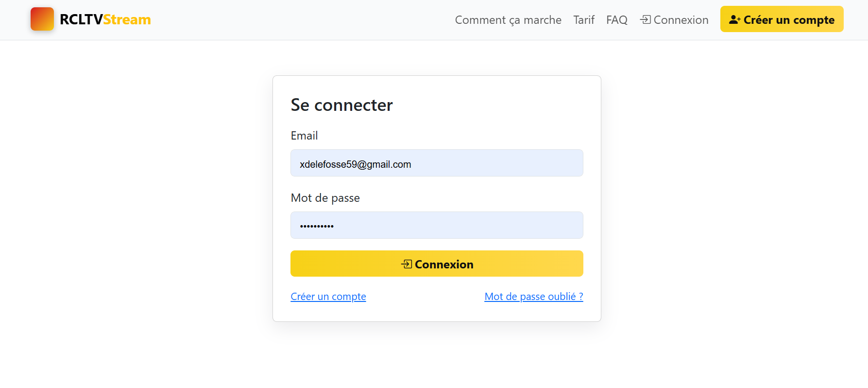
Task: Click inside the Email input field
Action: (437, 163)
